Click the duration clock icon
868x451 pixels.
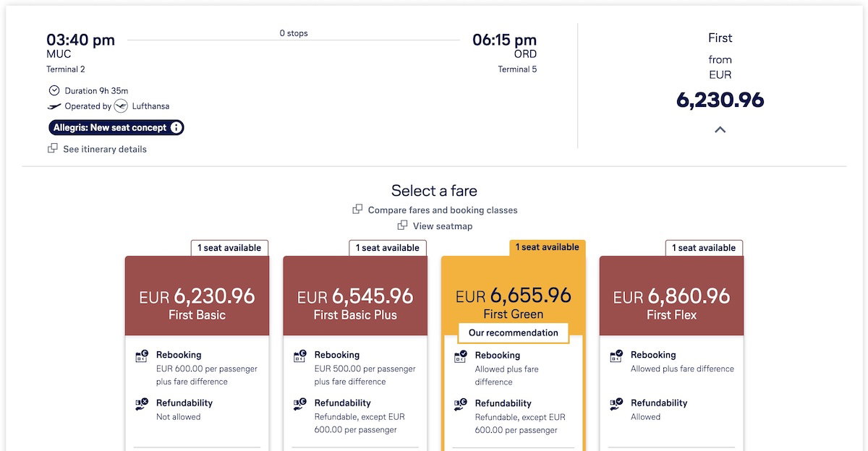point(54,90)
